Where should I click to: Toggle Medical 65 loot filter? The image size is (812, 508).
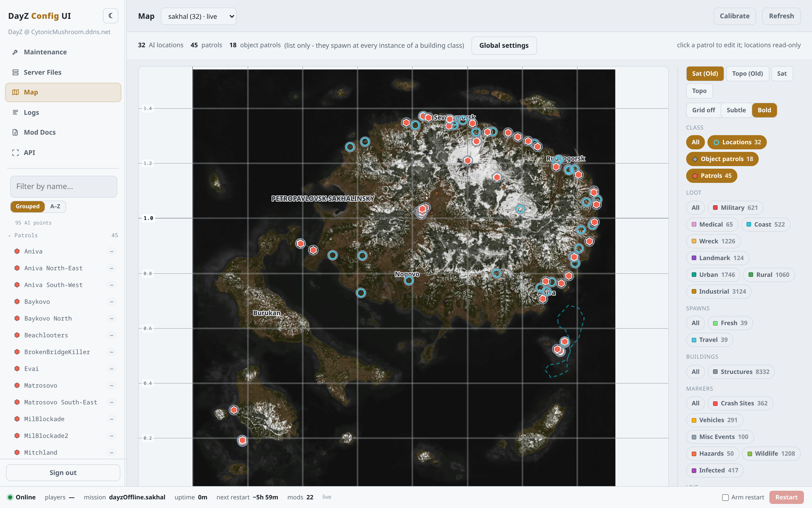[712, 225]
